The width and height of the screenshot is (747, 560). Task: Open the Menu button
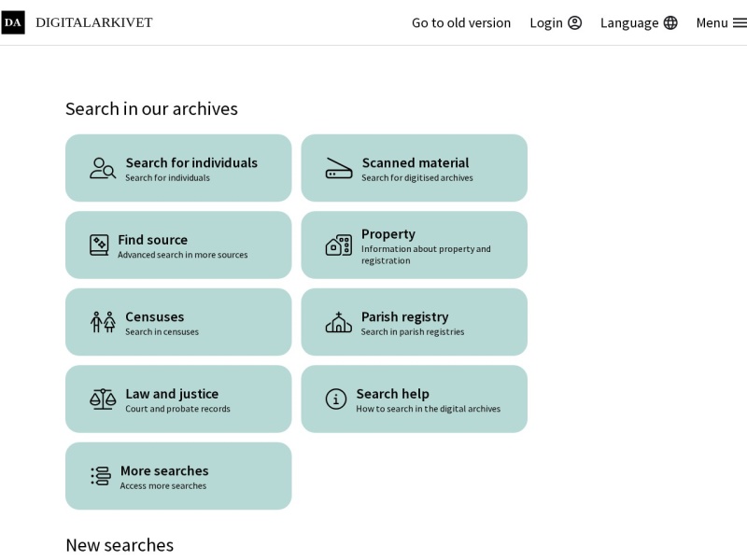(x=721, y=22)
